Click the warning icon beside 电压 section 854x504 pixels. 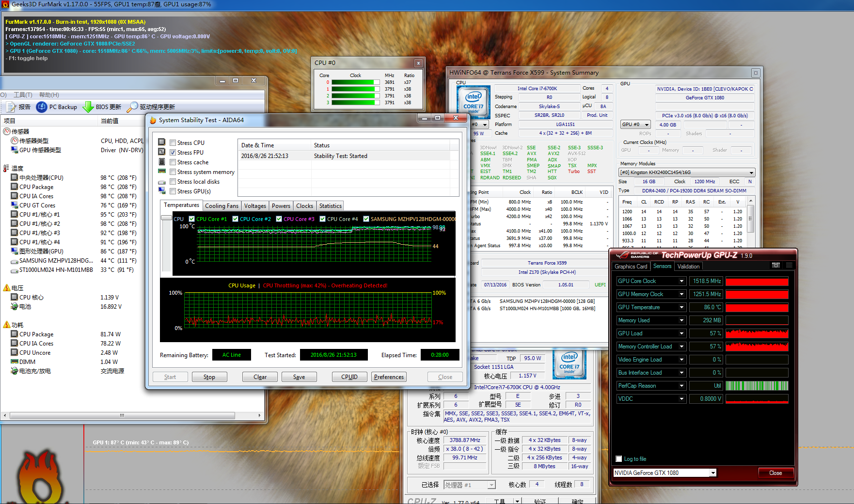(7, 288)
